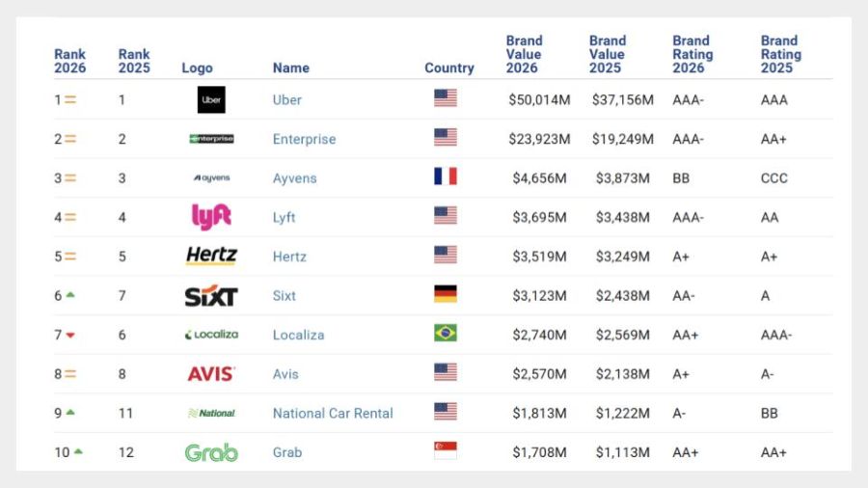Click the Localiza logo
The height and width of the screenshot is (488, 868).
211,335
